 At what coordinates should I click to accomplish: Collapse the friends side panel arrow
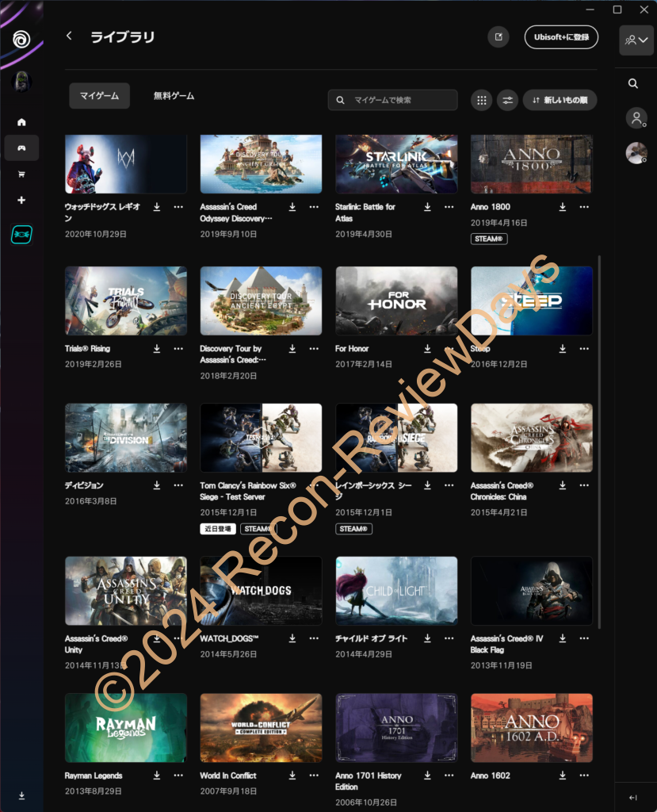coord(632,797)
